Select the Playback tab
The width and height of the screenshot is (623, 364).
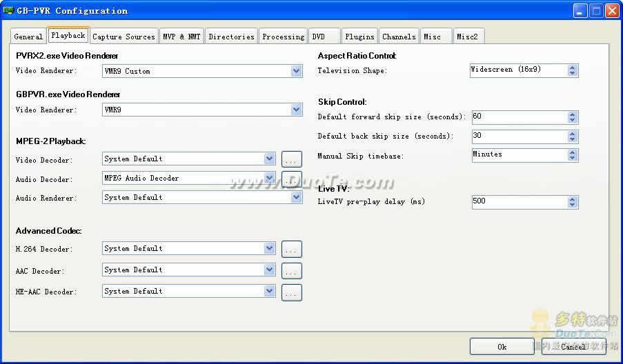pos(68,35)
